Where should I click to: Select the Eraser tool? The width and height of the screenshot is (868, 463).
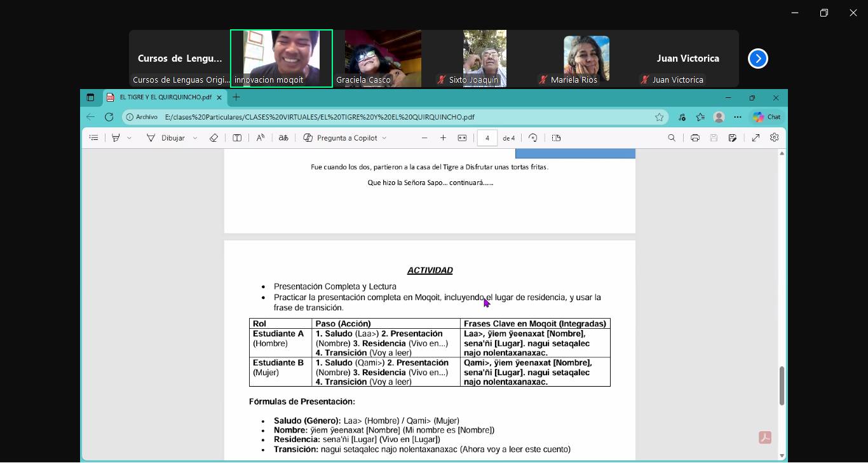(x=214, y=138)
